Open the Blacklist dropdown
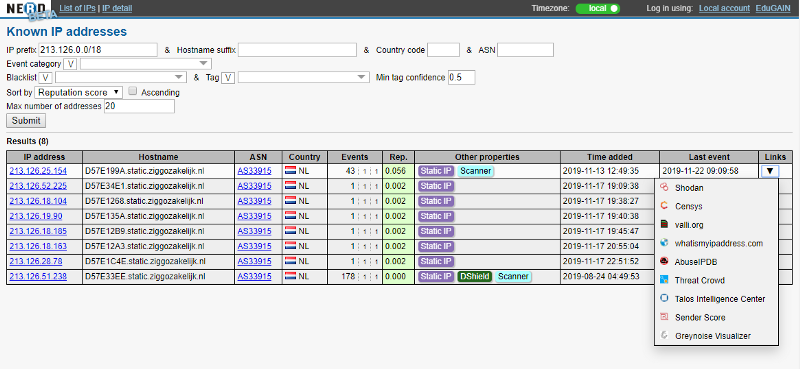Image resolution: width=800 pixels, height=369 pixels. [x=120, y=77]
